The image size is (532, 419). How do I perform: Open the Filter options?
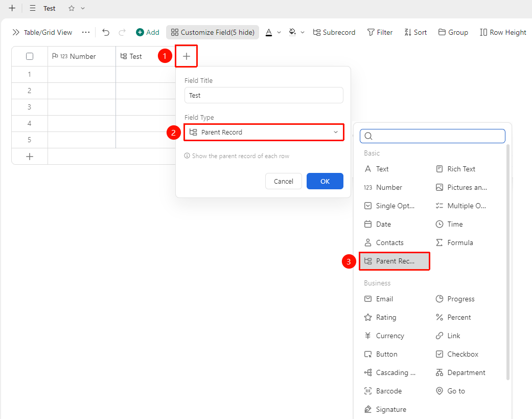(x=380, y=32)
